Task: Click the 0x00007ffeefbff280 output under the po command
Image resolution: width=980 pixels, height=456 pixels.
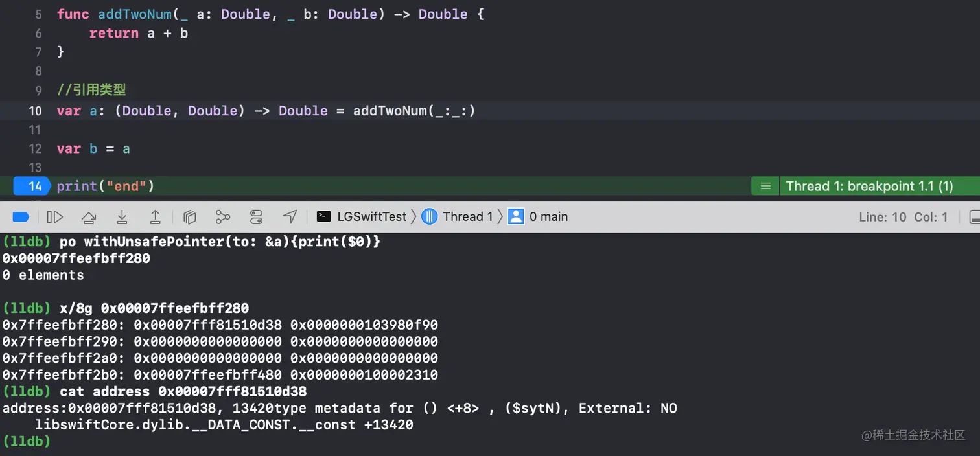Action: [76, 258]
